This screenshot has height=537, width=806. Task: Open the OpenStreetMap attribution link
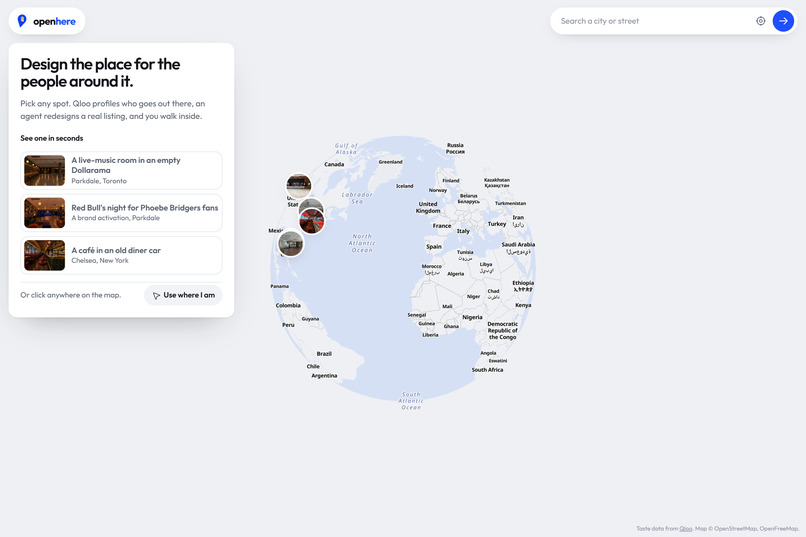735,528
